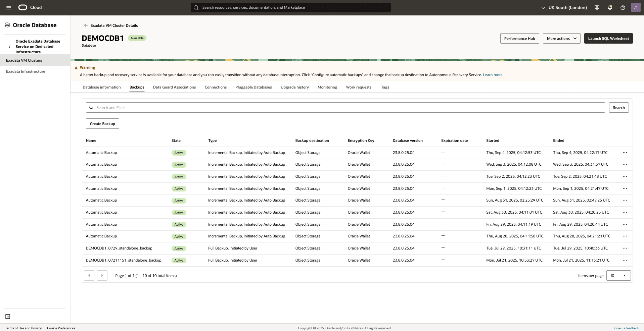The image size is (644, 331).
Task: Click the back arrow to Exadata VM Cluster Details
Action: coord(86,25)
